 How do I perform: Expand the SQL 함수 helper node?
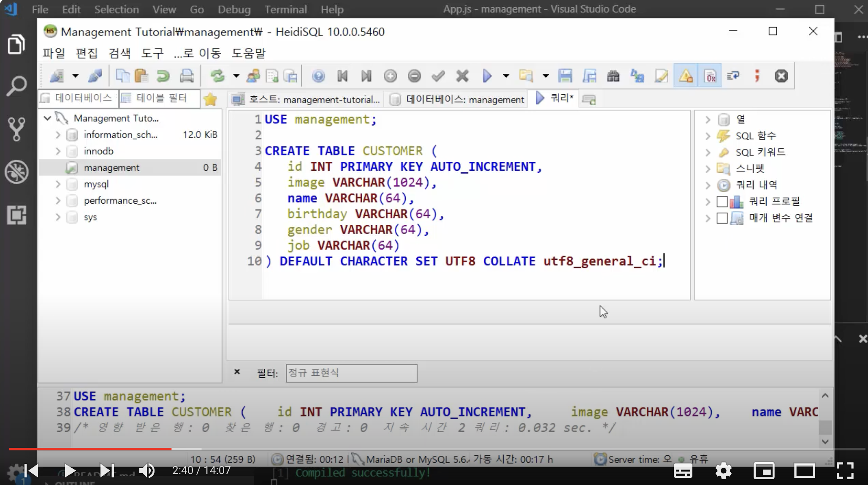tap(708, 136)
